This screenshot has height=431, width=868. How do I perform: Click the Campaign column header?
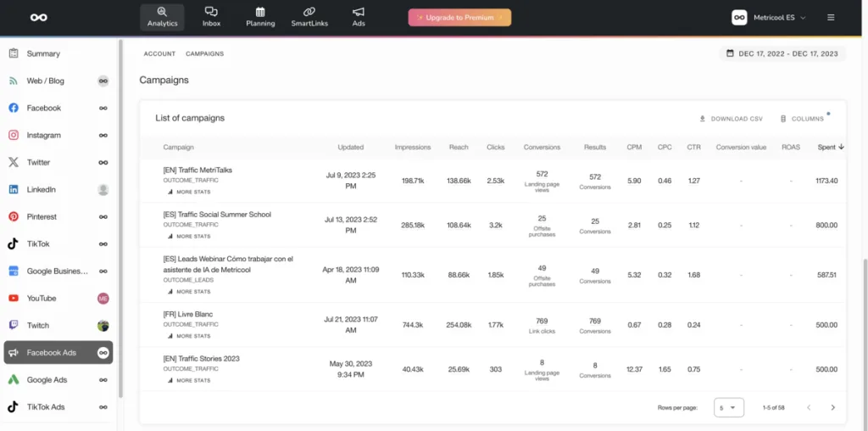click(x=178, y=147)
